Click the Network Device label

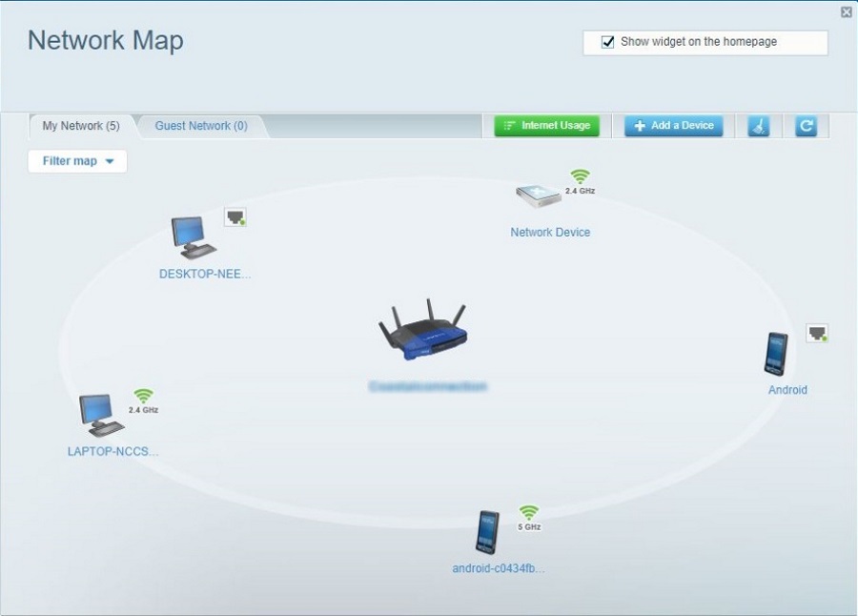pos(550,232)
